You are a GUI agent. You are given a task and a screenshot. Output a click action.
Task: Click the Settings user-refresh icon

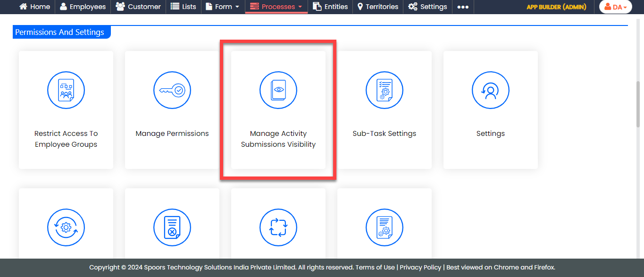coord(491,90)
